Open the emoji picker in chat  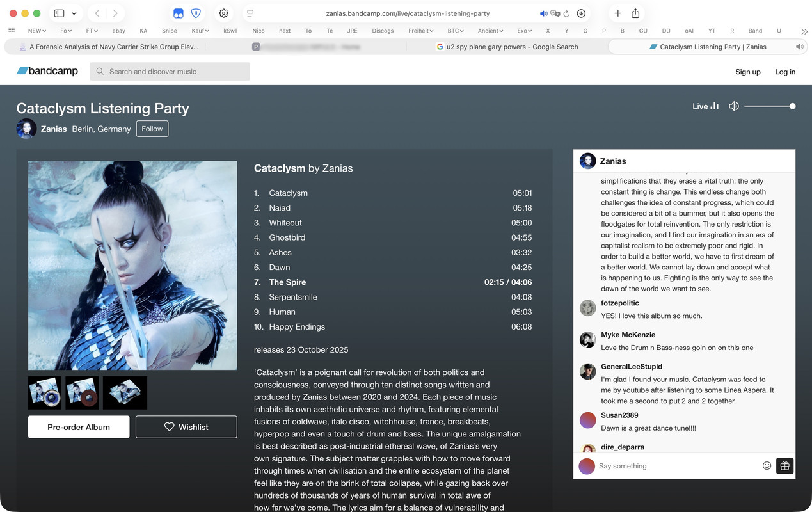(767, 466)
